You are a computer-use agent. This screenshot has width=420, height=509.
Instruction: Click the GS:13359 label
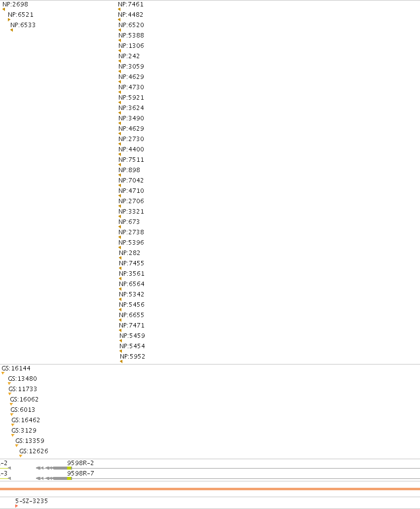(30, 441)
